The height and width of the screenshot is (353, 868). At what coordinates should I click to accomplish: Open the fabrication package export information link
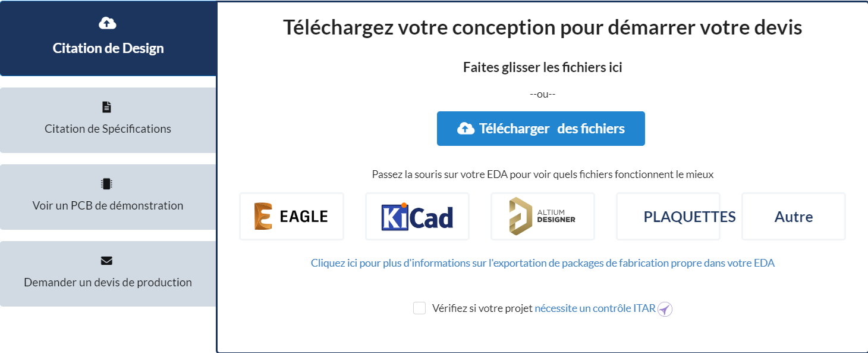click(x=542, y=263)
